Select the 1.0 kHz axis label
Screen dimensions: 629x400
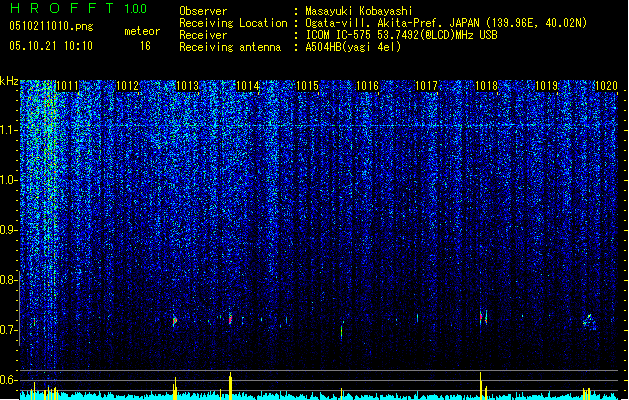coord(9,180)
